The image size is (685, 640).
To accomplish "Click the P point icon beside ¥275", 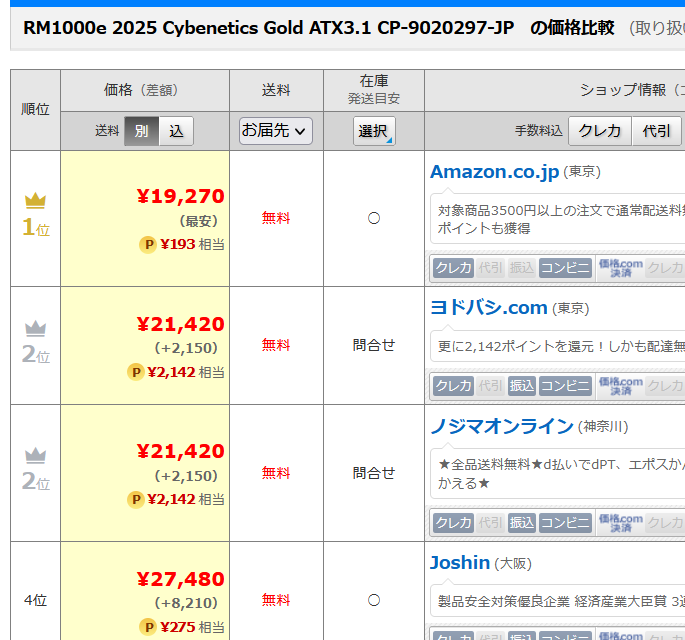I will point(148,627).
